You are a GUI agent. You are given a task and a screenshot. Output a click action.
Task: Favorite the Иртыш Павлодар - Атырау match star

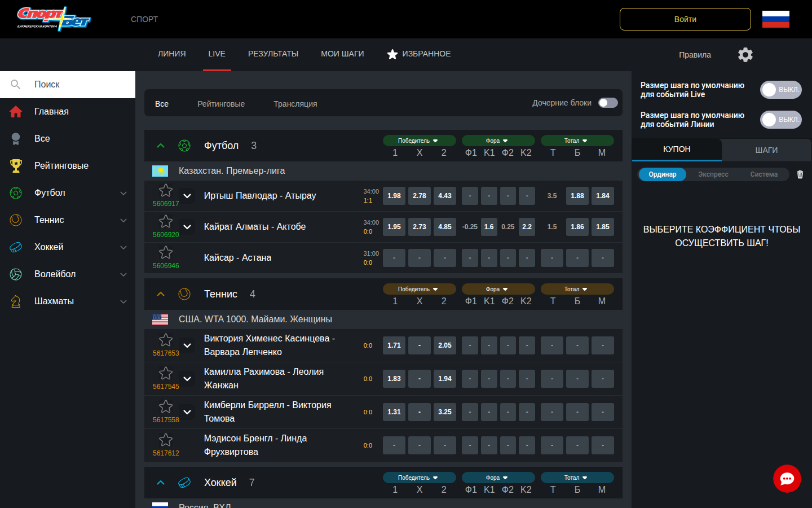pos(166,190)
